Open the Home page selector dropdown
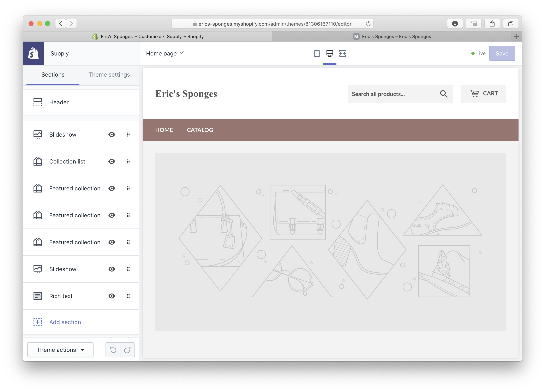 165,53
